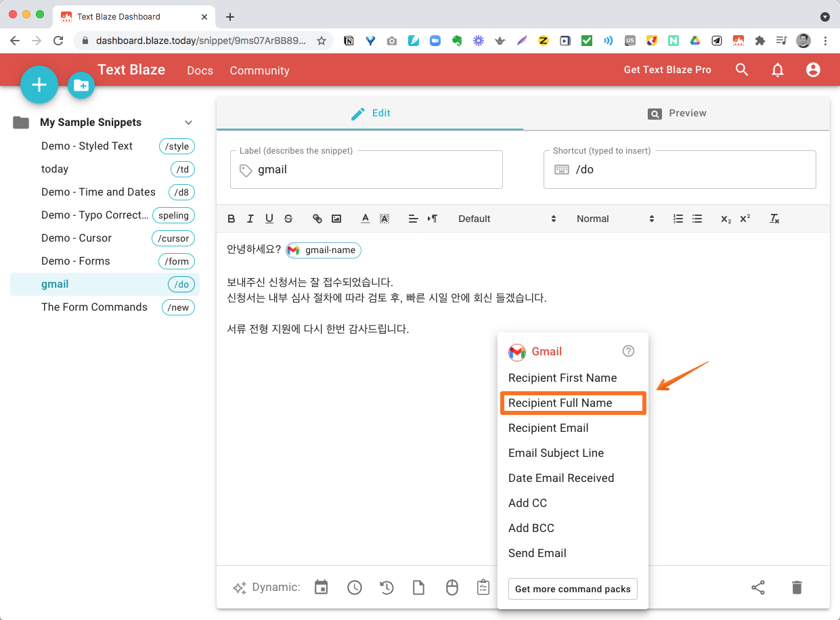Apply underline formatting

point(269,219)
